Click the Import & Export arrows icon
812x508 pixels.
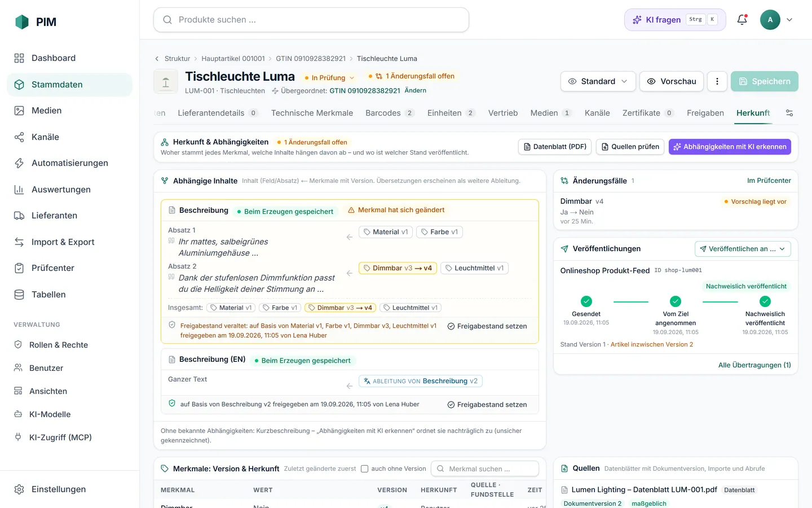tap(19, 242)
